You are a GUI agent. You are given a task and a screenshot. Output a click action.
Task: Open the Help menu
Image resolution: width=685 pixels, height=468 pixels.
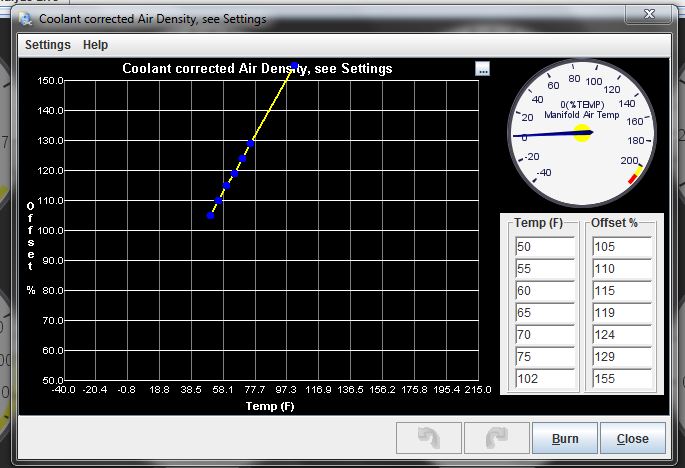(96, 45)
